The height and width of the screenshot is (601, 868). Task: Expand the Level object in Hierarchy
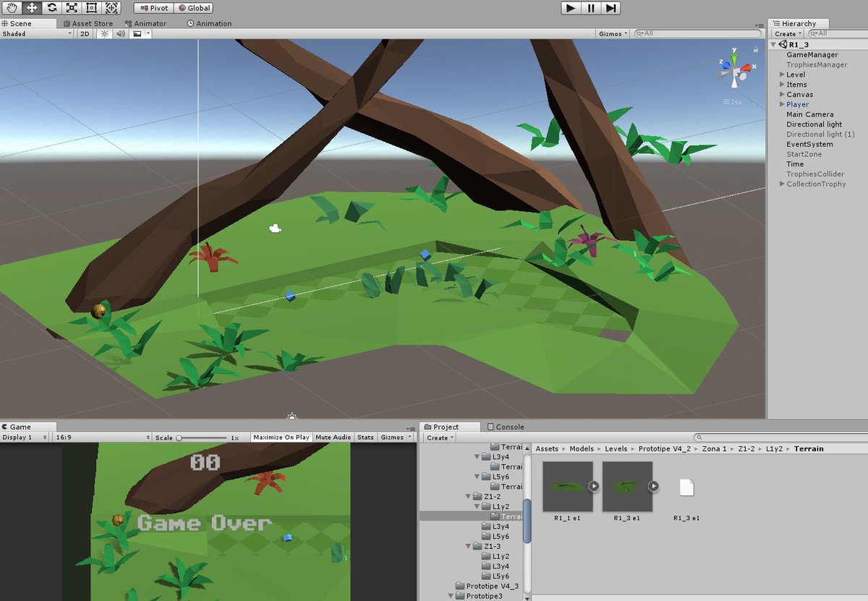782,74
